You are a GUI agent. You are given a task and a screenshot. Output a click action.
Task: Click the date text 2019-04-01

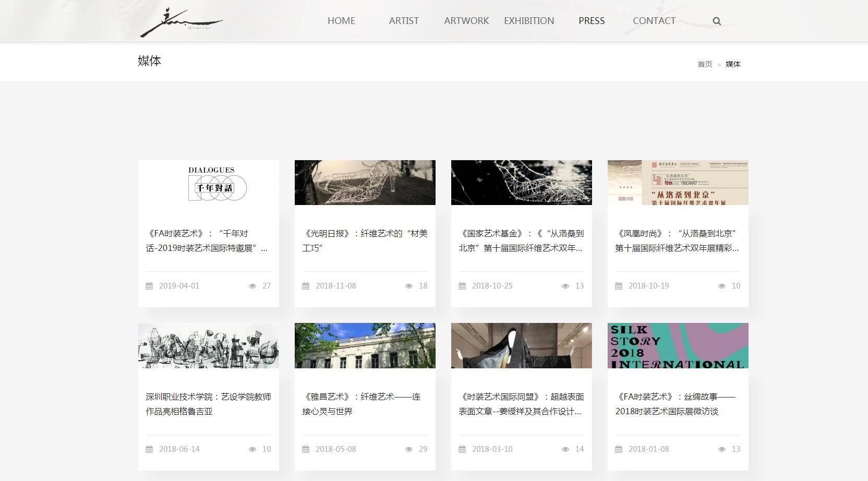179,286
